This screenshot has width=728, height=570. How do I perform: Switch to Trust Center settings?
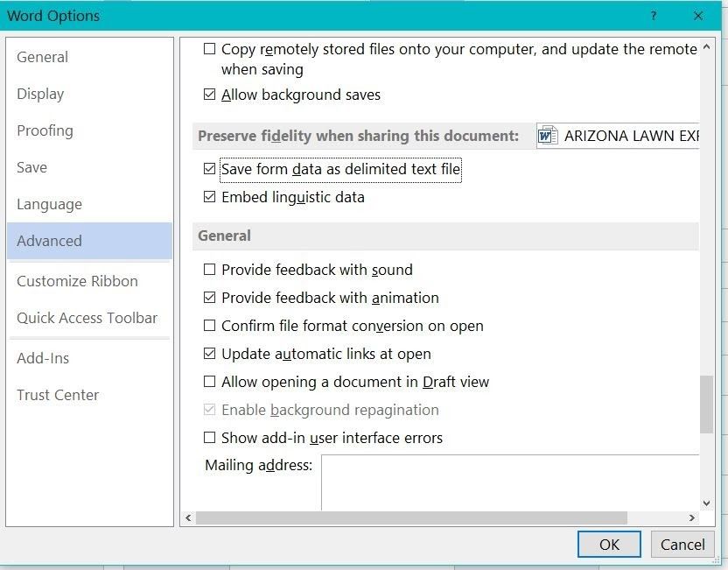pos(58,395)
